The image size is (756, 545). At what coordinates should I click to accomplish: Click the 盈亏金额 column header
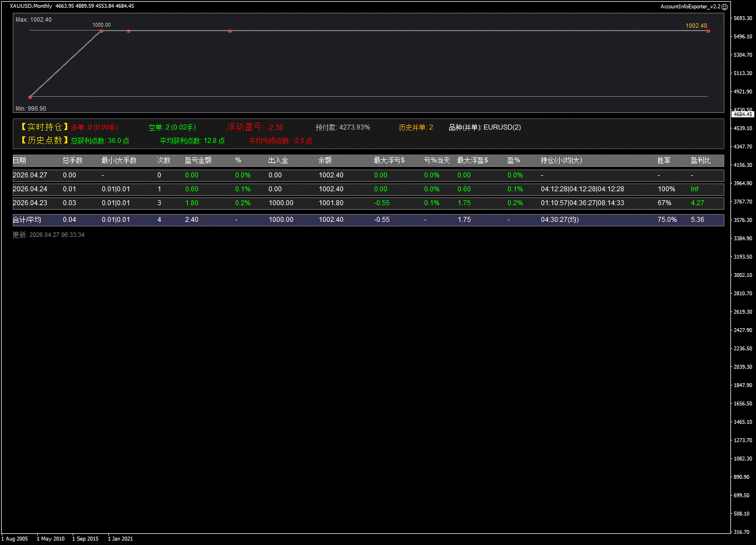tap(198, 160)
